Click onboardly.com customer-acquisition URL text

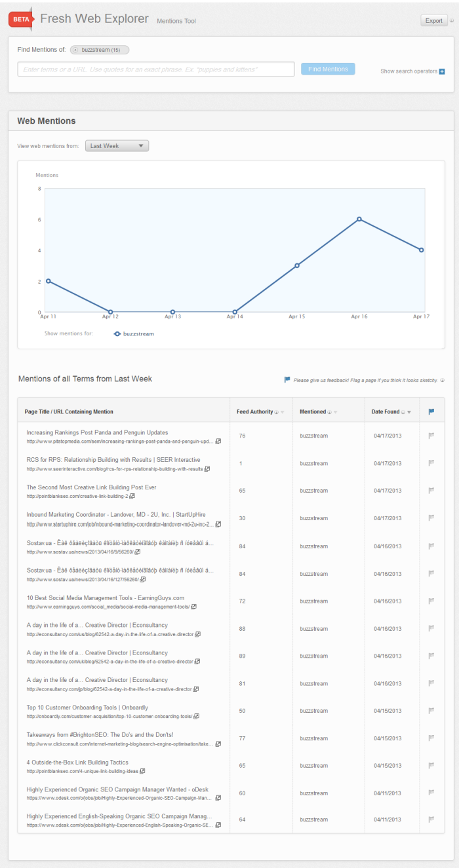coord(110,717)
